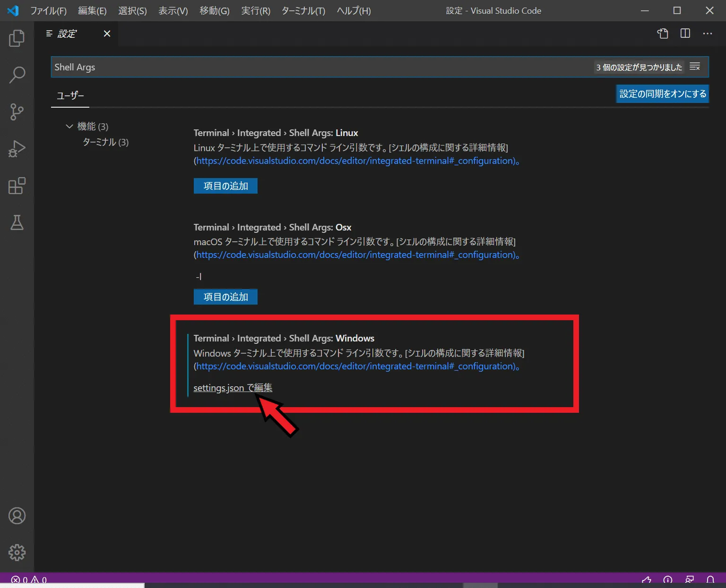Clear the settings search filter icon
This screenshot has height=588, width=726.
[x=695, y=67]
